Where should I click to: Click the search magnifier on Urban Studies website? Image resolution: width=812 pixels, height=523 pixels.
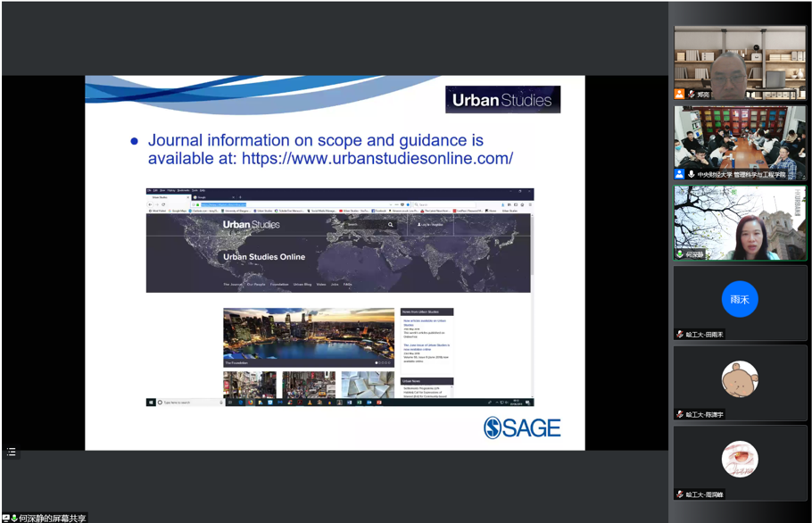tap(390, 225)
